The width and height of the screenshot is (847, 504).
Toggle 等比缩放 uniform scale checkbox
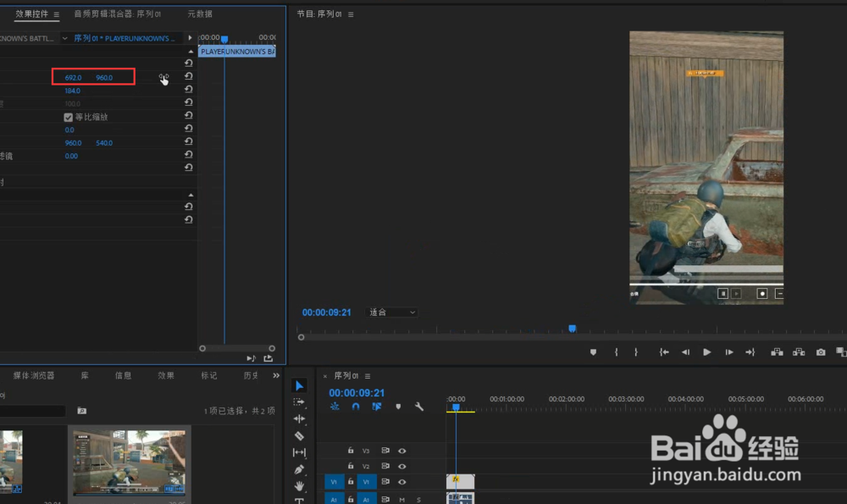click(x=68, y=117)
